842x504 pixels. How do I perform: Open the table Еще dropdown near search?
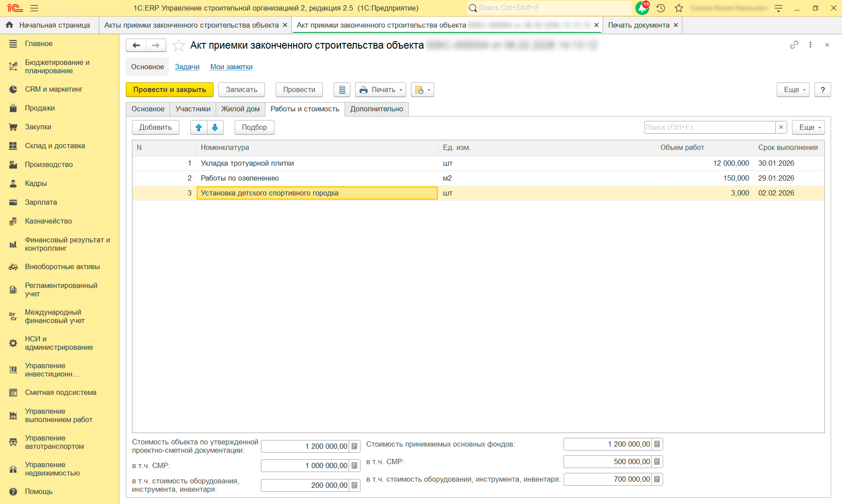808,127
